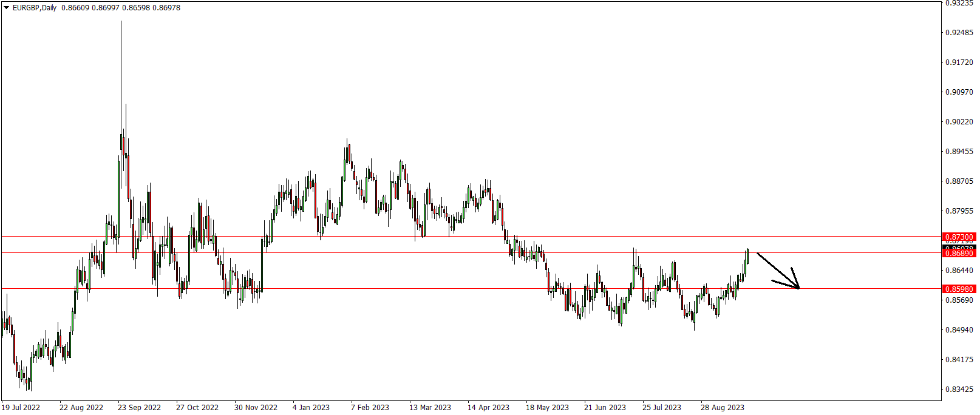Click the 30 Nov 2022 date label
Viewport: 980px width, 415px height.
point(256,407)
